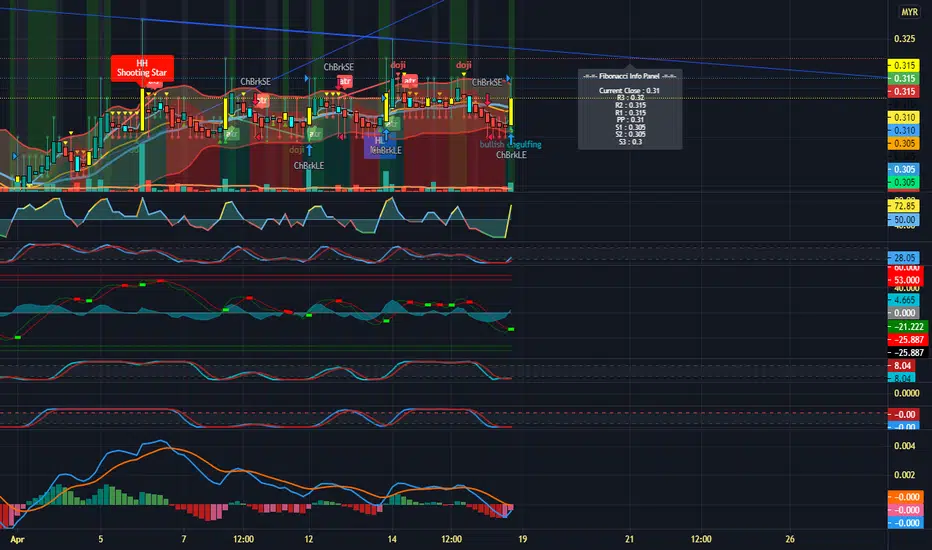Image resolution: width=932 pixels, height=550 pixels.
Task: Select the green -21.222 value tag
Action: tap(908, 326)
